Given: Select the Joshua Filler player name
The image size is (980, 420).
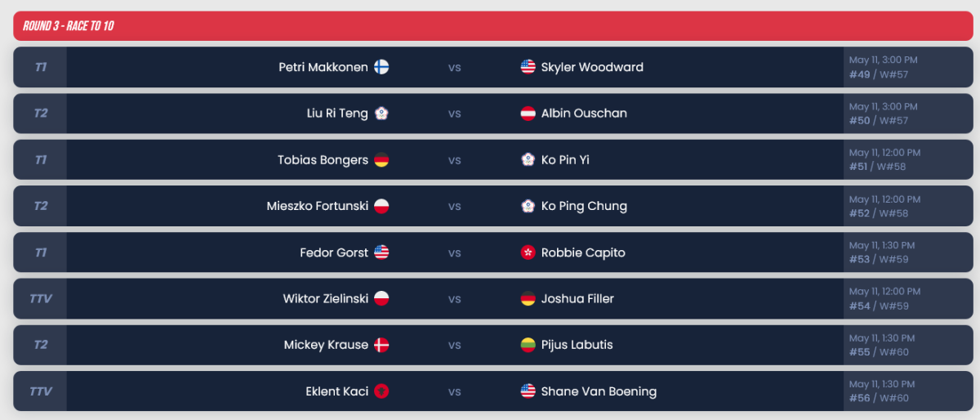Looking at the screenshot, I should 577,299.
